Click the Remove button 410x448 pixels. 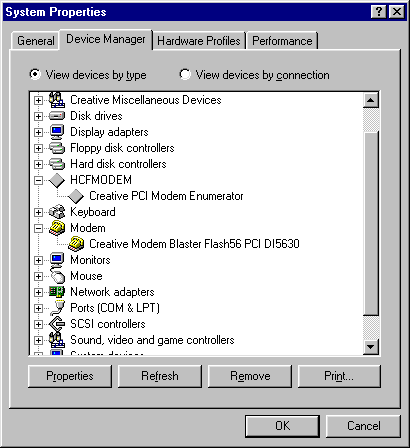point(250,376)
